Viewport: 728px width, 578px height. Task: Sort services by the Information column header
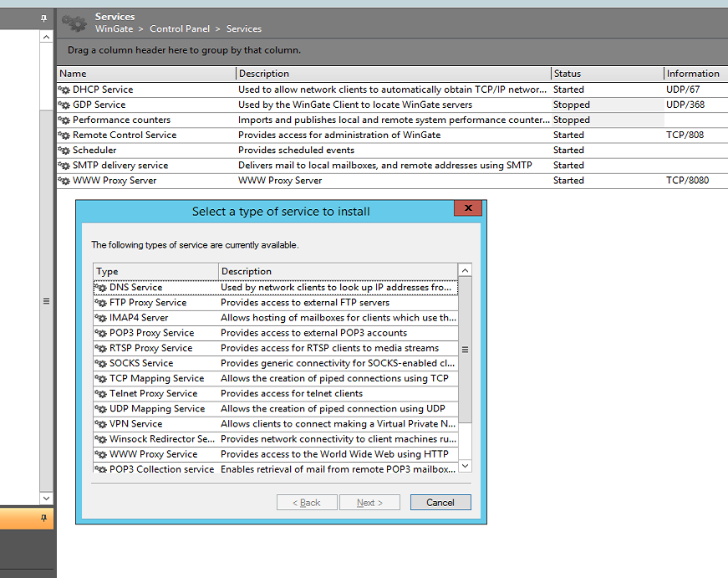[695, 74]
